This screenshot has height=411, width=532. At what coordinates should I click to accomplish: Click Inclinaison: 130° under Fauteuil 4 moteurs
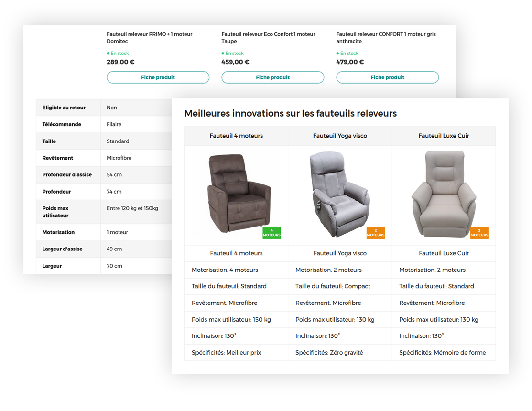pyautogui.click(x=236, y=336)
